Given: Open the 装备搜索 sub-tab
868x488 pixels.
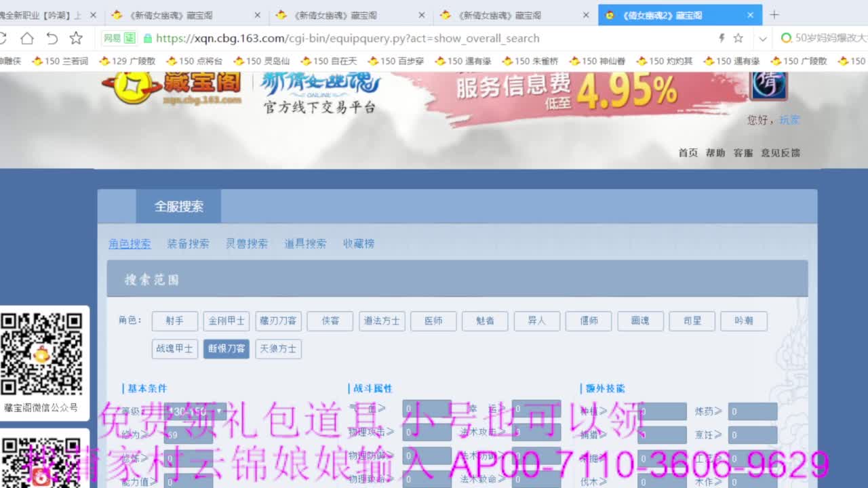Looking at the screenshot, I should [x=188, y=243].
